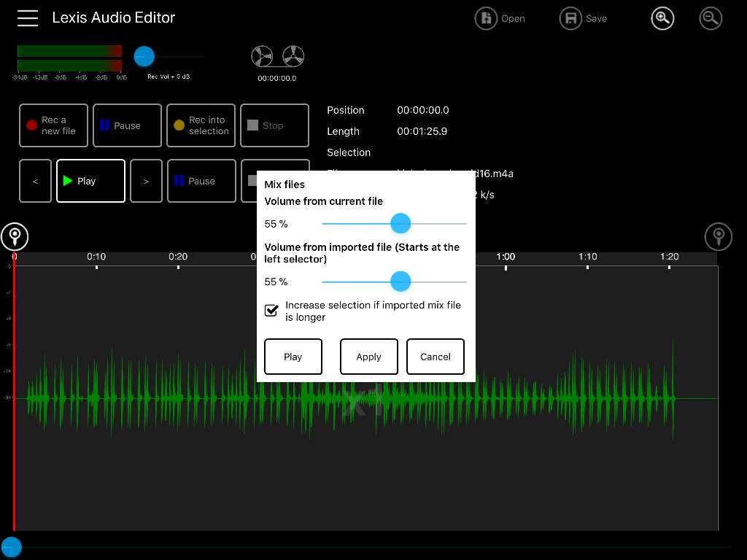Stop the recording
747x560 pixels.
[274, 125]
